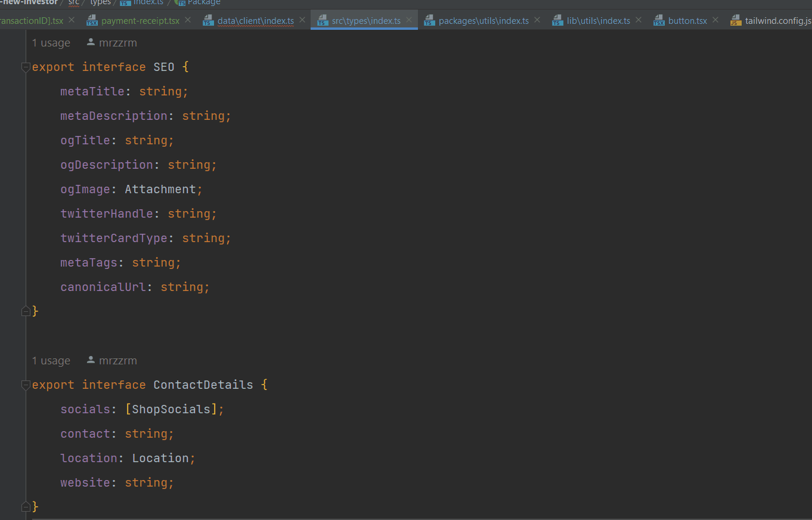The height and width of the screenshot is (520, 812).
Task: Click the 'ShopSocials' type reference
Action: [171, 409]
